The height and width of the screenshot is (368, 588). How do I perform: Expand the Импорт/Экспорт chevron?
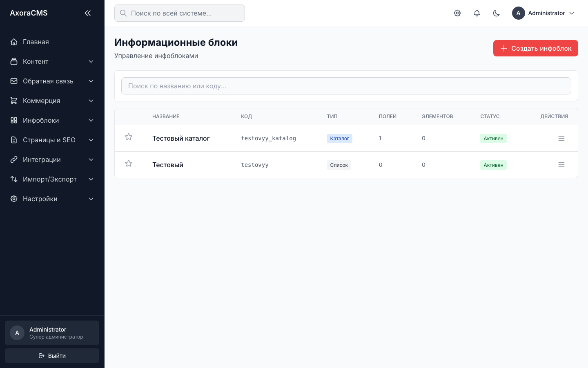(91, 179)
